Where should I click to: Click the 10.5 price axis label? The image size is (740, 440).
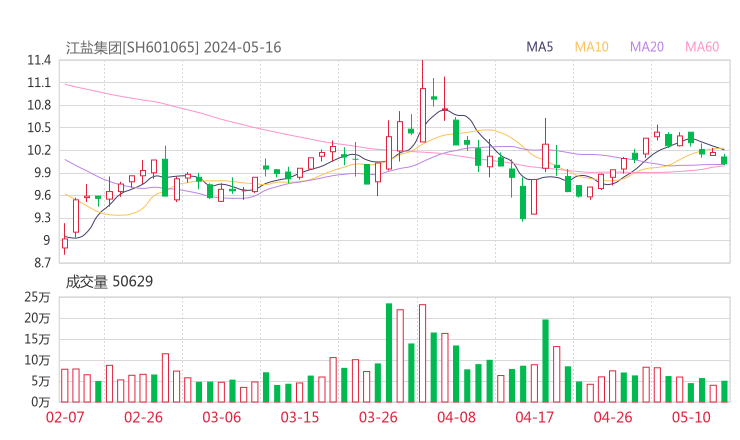pyautogui.click(x=39, y=128)
